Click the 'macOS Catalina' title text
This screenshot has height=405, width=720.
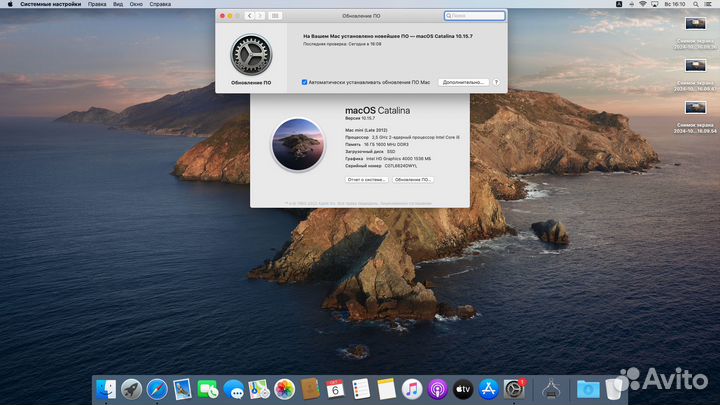tap(377, 110)
